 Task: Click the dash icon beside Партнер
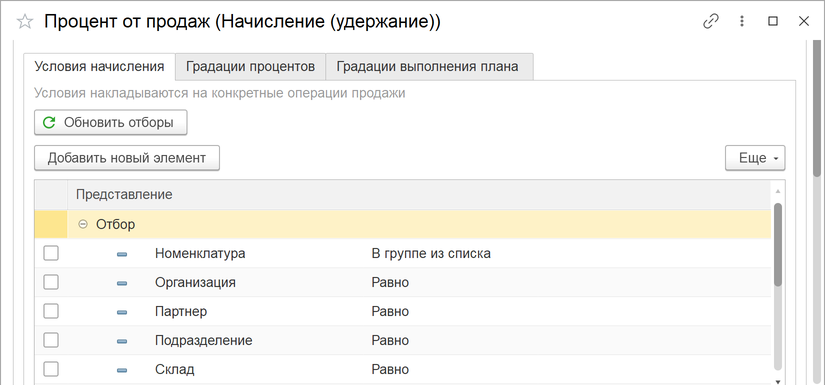tap(122, 312)
